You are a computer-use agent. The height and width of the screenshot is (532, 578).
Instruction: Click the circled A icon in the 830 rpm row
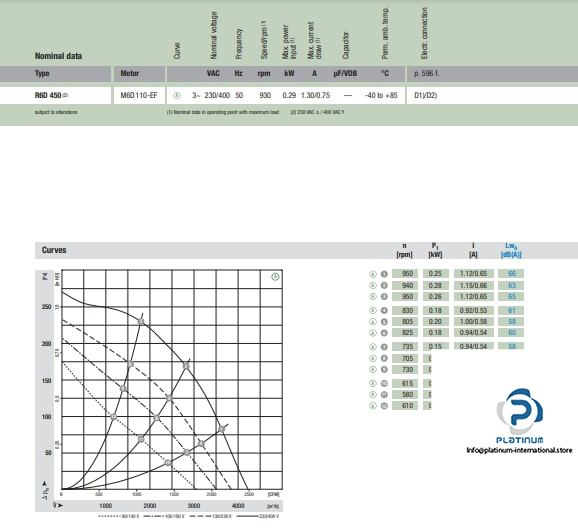point(373,310)
